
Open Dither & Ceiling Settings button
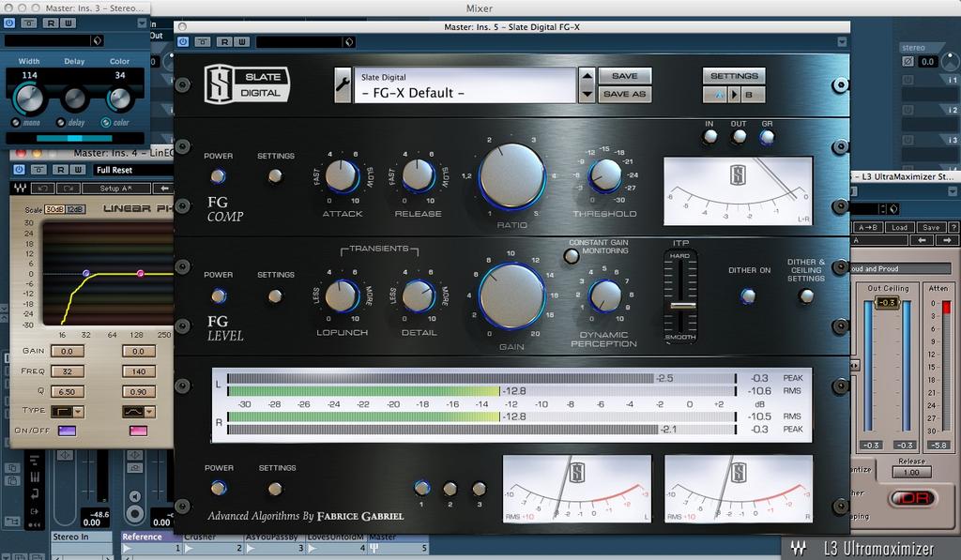tap(806, 295)
